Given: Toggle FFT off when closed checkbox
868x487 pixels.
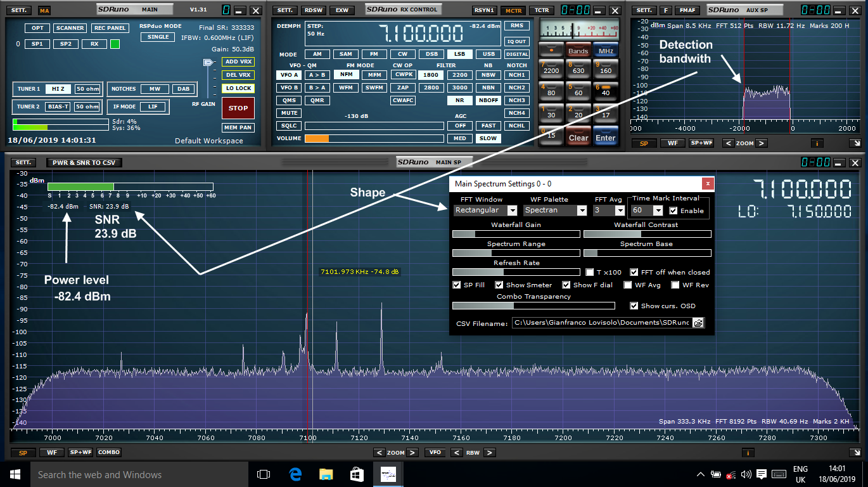Looking at the screenshot, I should (635, 272).
